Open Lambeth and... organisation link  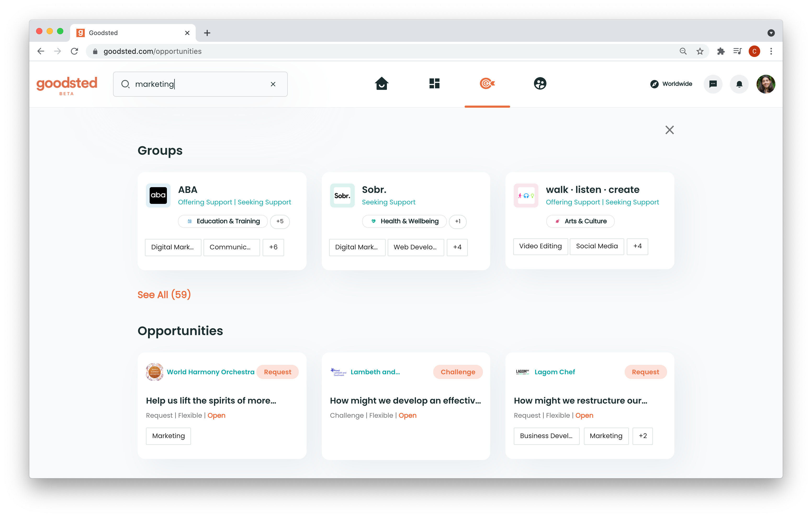pos(375,372)
